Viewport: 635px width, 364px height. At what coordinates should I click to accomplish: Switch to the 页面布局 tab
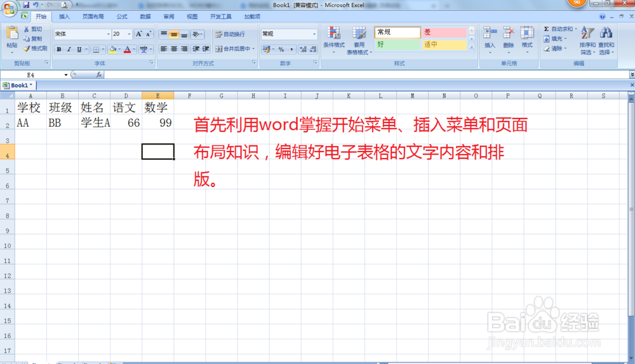click(x=93, y=16)
